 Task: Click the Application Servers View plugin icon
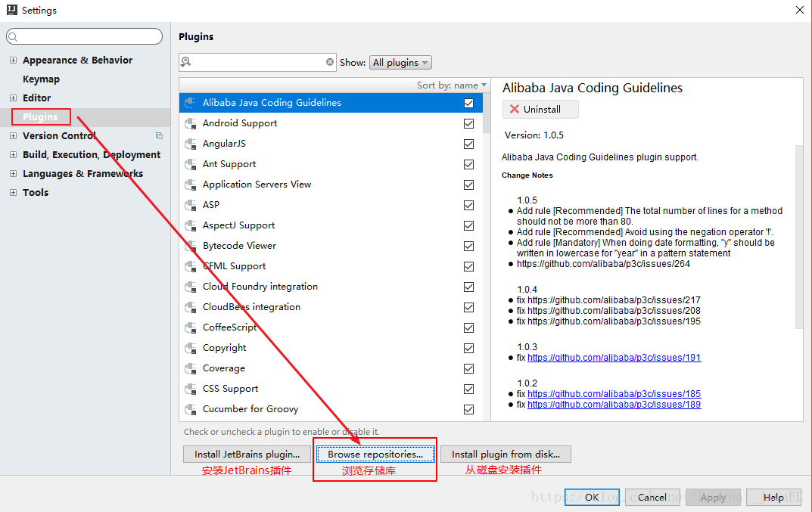click(191, 185)
